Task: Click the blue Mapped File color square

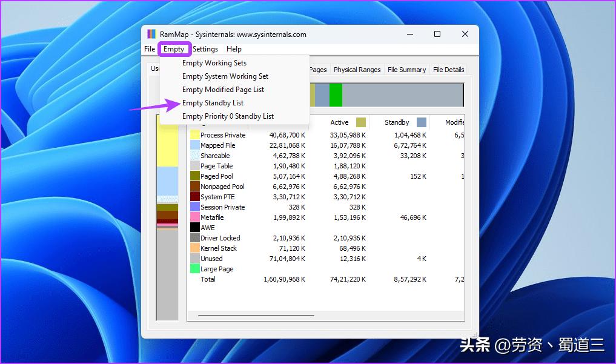Action: (195, 145)
